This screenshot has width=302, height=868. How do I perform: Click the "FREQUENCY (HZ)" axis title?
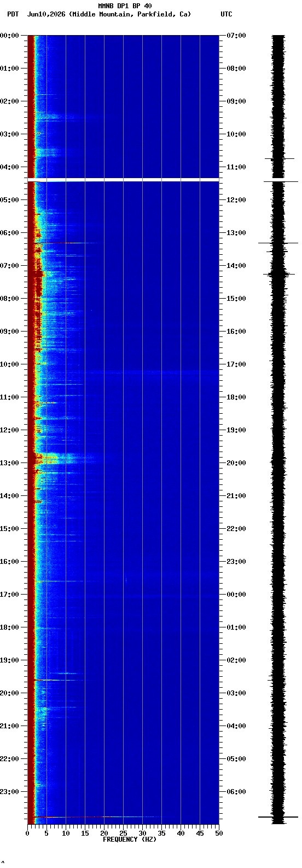[x=130, y=840]
